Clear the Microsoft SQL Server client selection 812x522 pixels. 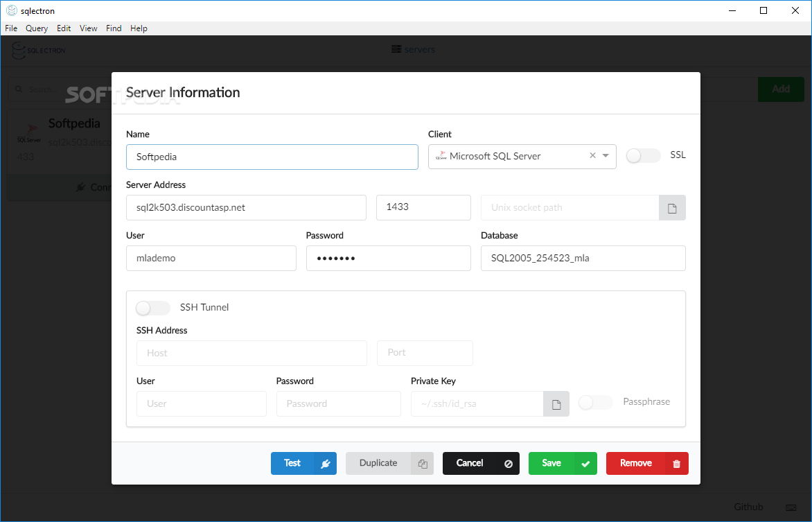(592, 155)
